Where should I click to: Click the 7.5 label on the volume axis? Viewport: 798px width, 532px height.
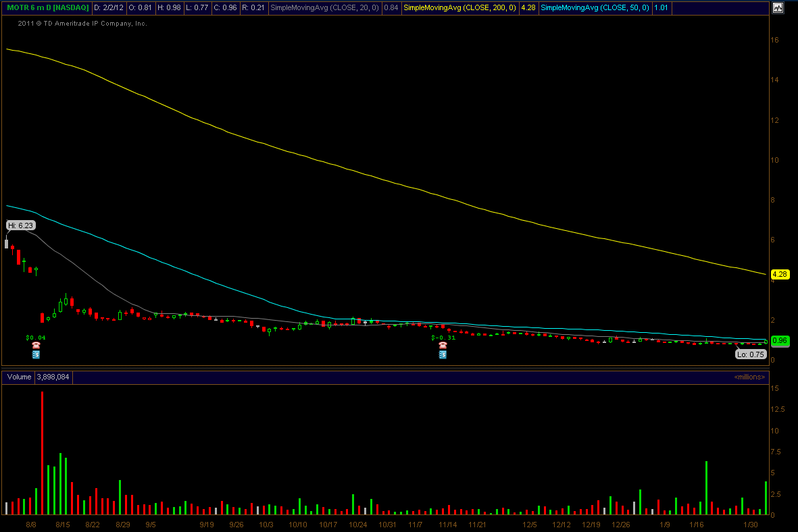(776, 452)
